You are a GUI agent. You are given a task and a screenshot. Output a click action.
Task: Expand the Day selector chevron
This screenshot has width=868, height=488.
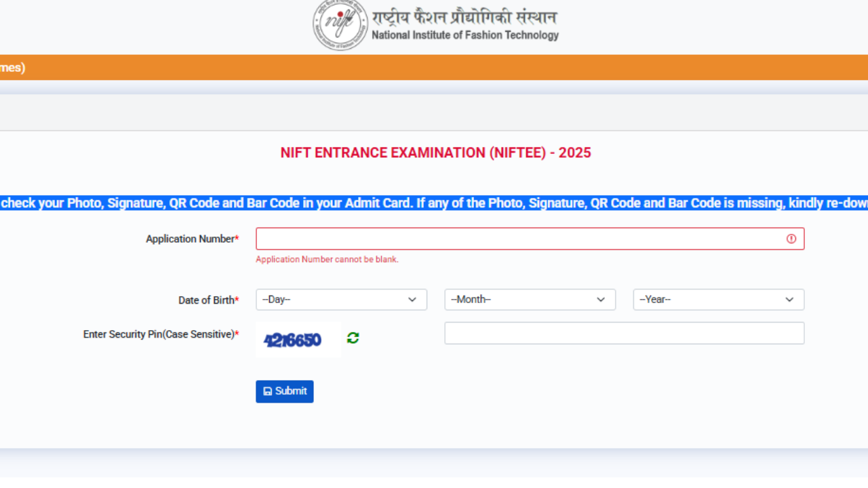click(412, 299)
